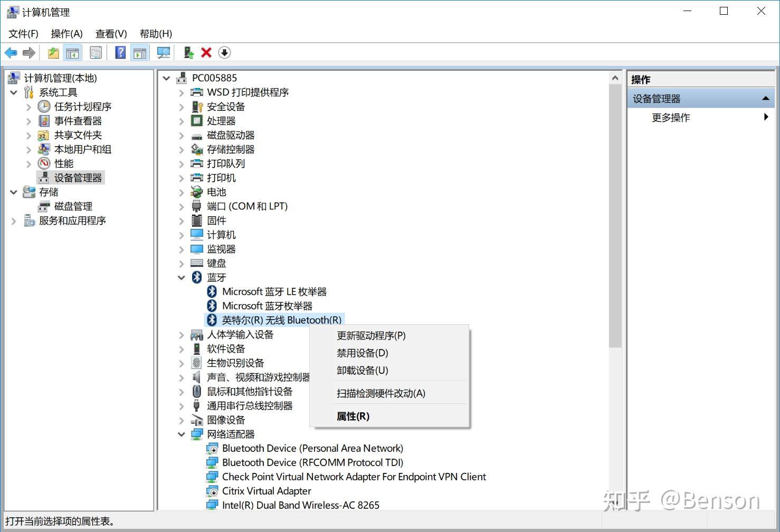780x532 pixels.
Task: Select the Microsoft 蓝牙枚举器 device
Action: [267, 306]
